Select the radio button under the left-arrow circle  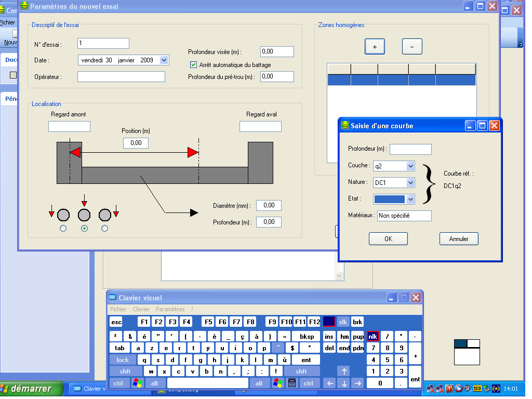pos(63,229)
